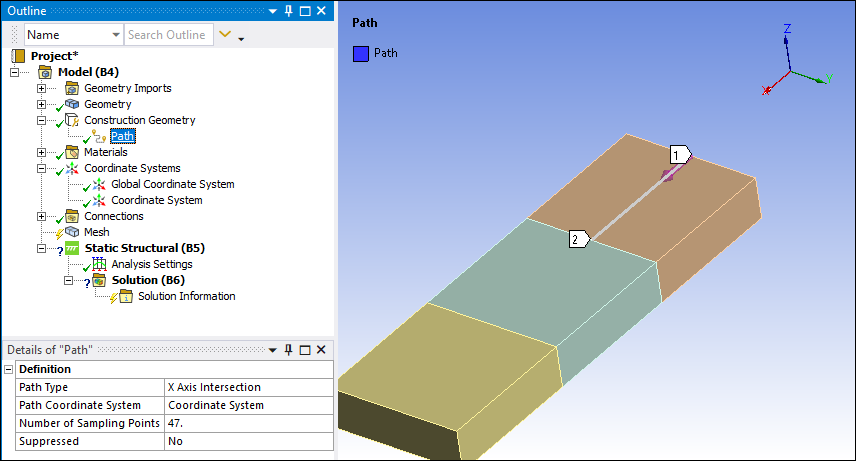Click the Global Coordinate System icon
Viewport: 856px width, 461px height.
(99, 184)
